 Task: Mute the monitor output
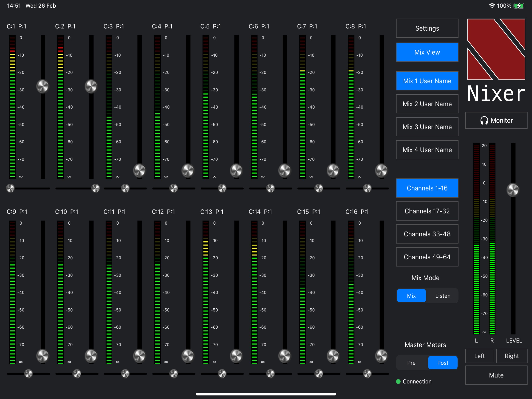click(x=496, y=375)
